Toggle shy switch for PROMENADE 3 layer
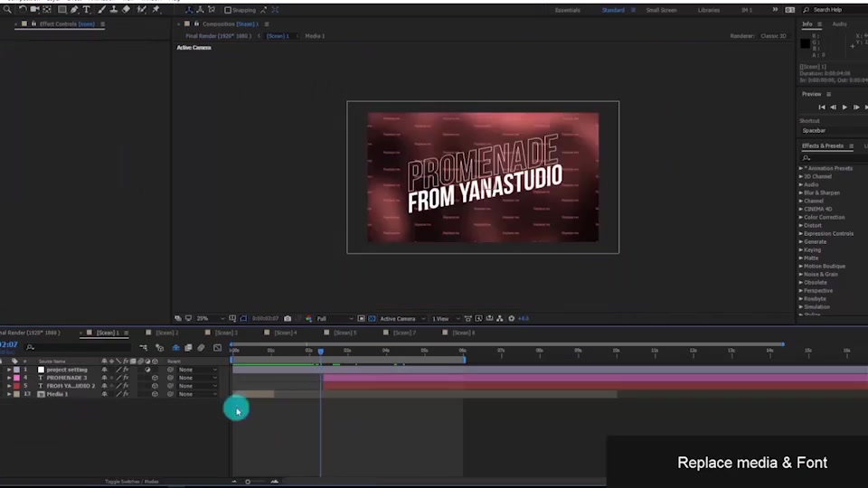 (104, 378)
